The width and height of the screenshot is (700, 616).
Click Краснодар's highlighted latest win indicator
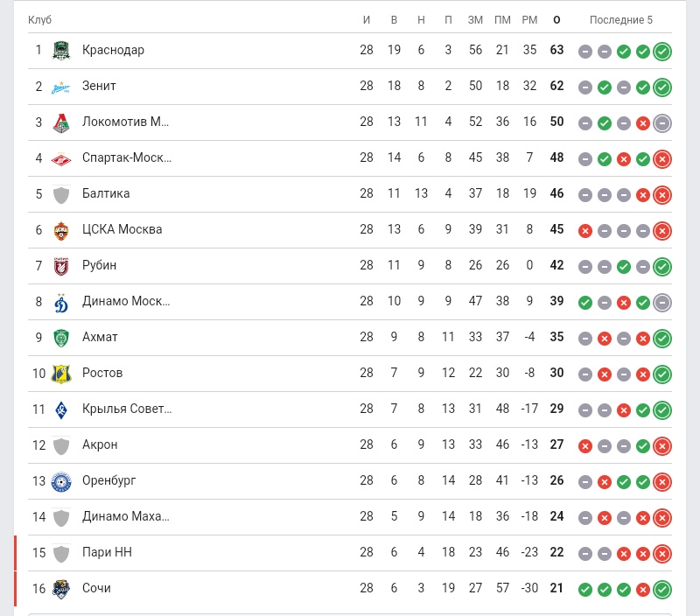point(662,52)
